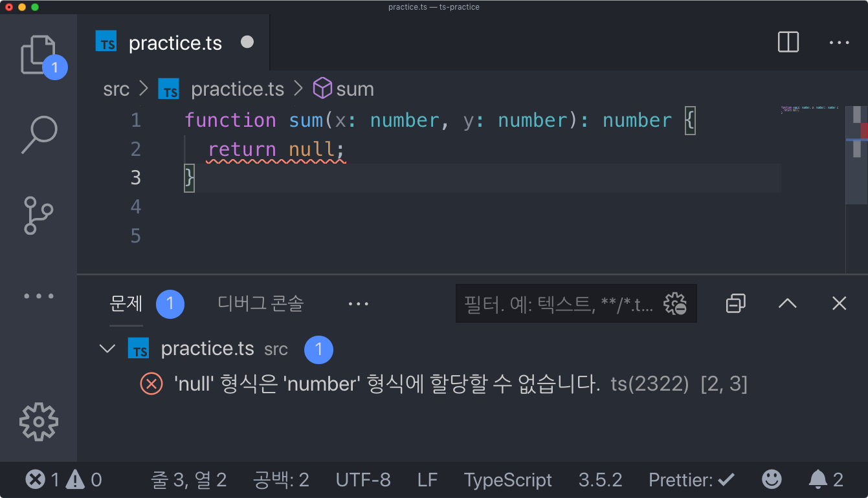
Task: Select the TypeScript language mode in status bar
Action: (508, 480)
